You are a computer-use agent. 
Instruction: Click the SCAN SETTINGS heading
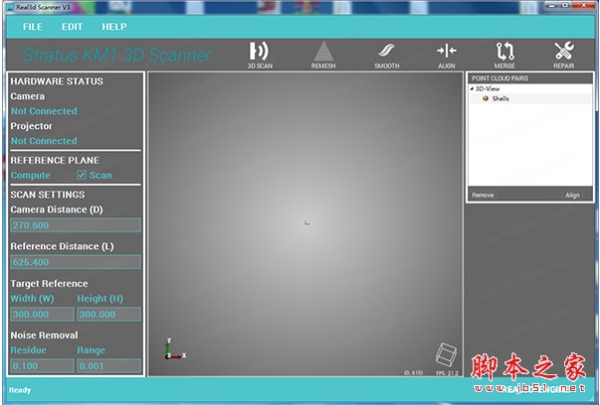point(47,194)
